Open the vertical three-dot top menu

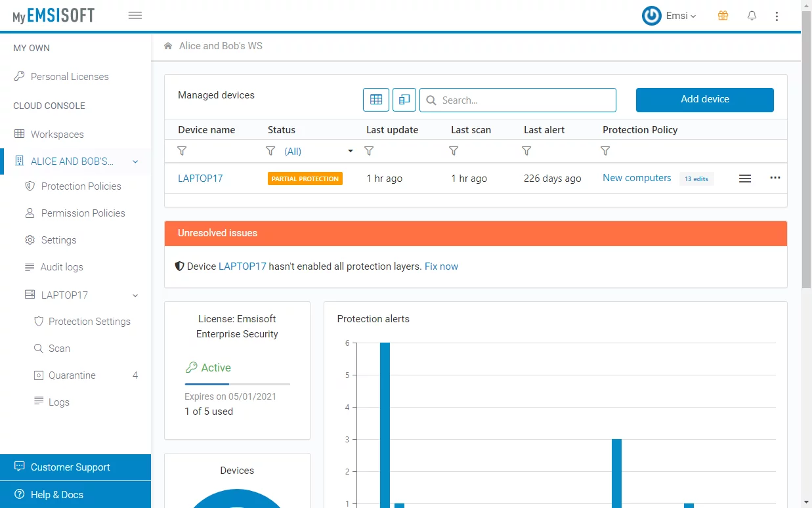(x=777, y=16)
